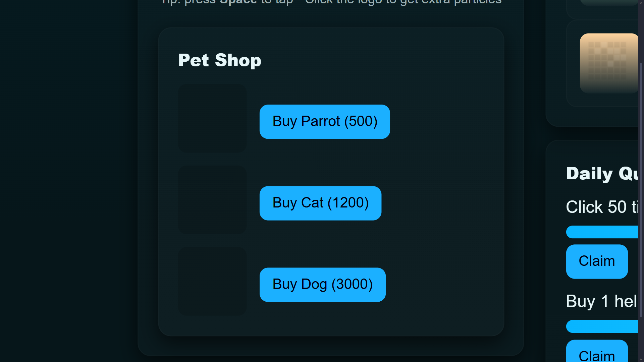Click the Parrot pet image placeholder
This screenshot has width=644, height=362.
(x=212, y=118)
